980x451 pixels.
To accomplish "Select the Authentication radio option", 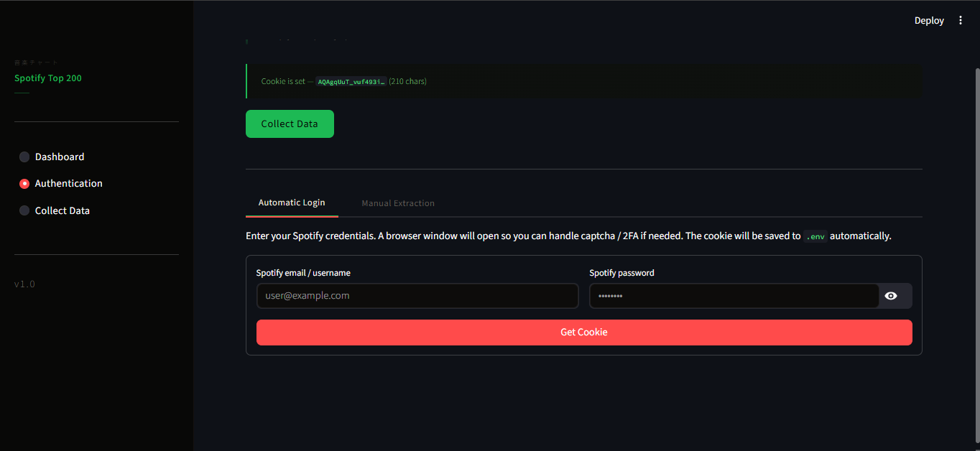I will [24, 184].
